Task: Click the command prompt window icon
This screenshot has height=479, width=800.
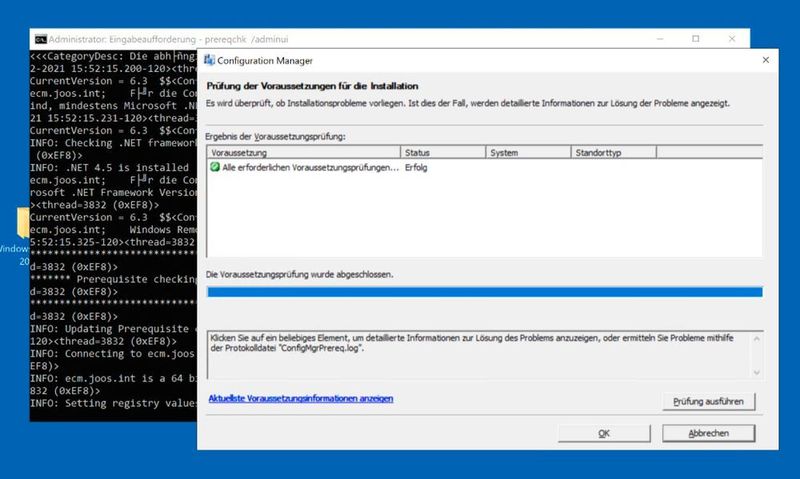Action: pos(40,39)
